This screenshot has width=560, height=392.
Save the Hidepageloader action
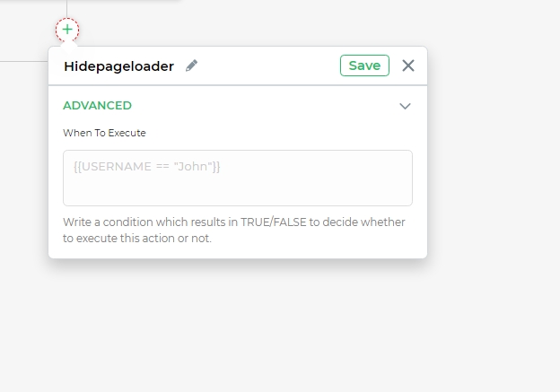click(364, 65)
